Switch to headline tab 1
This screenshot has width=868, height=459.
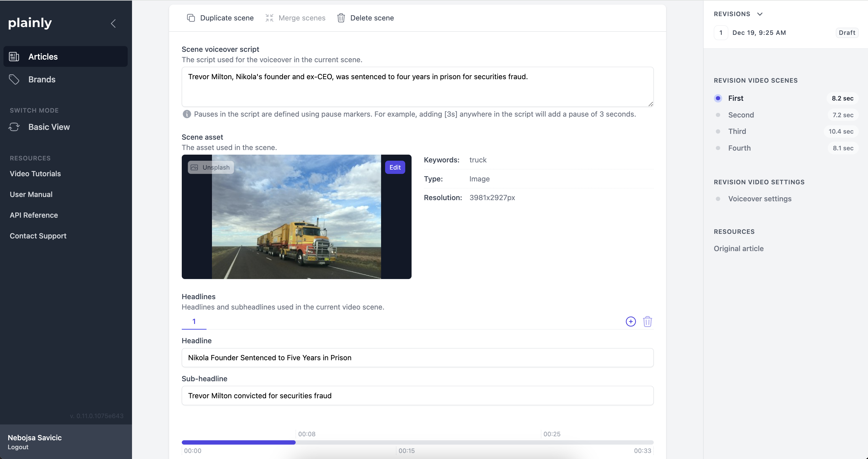pos(194,321)
